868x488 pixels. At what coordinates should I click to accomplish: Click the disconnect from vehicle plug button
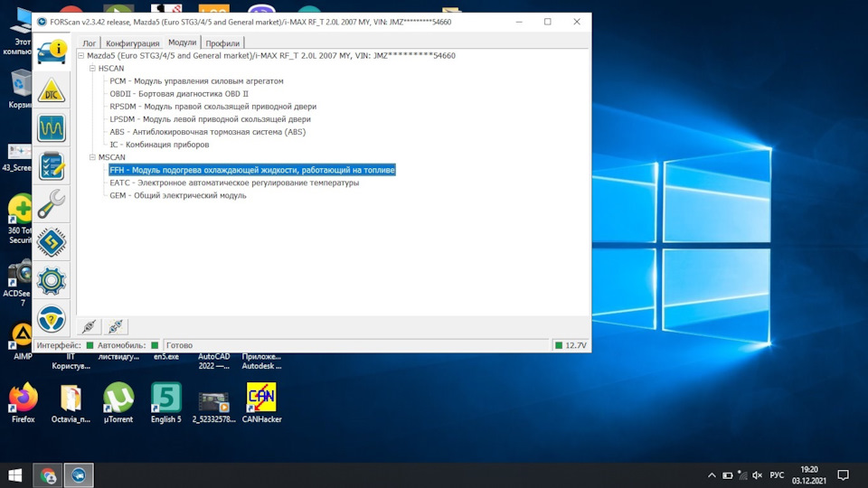click(x=116, y=326)
